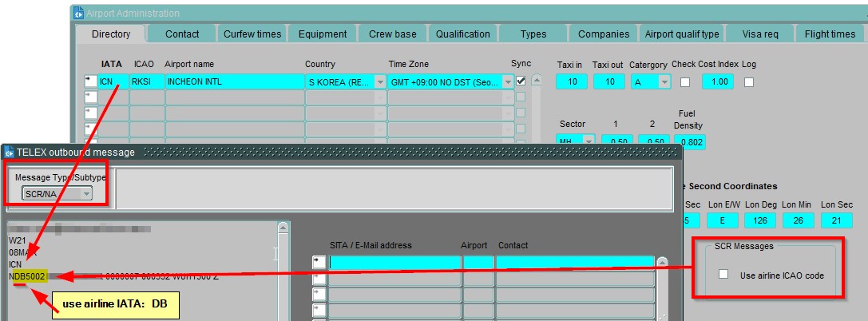The height and width of the screenshot is (321, 868).
Task: Open the Time Zone GMT +09:00 dropdown
Action: tap(508, 81)
